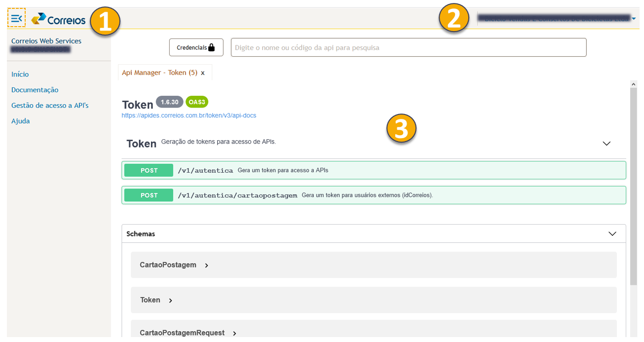
Task: Click the vertical scrollbar thumb
Action: pos(634,188)
